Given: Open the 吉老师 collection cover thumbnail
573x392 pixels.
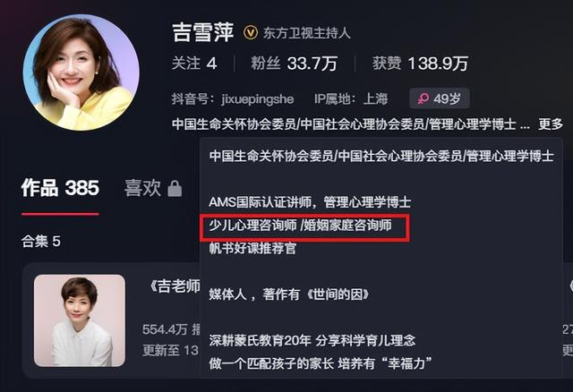Looking at the screenshot, I should pos(80,320).
